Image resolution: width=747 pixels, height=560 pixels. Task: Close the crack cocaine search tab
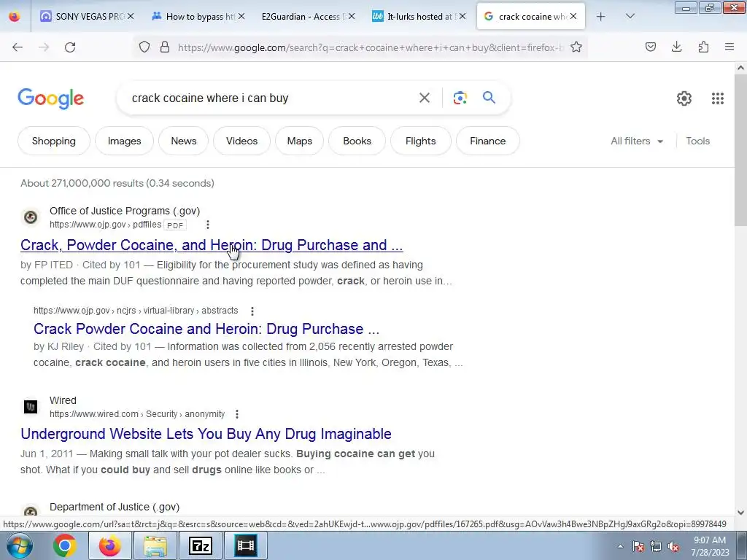[x=573, y=16]
